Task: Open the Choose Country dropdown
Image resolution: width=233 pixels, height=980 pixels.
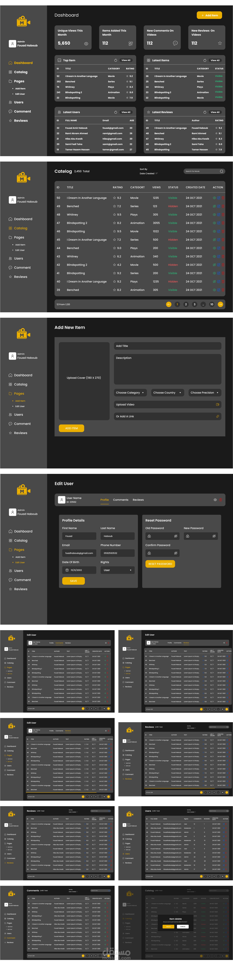Action: [167, 393]
